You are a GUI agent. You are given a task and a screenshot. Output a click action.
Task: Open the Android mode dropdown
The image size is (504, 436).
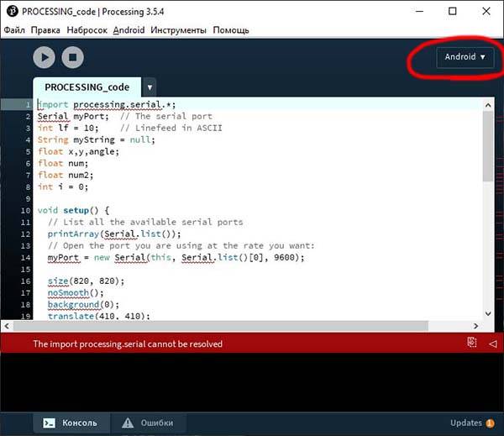465,57
